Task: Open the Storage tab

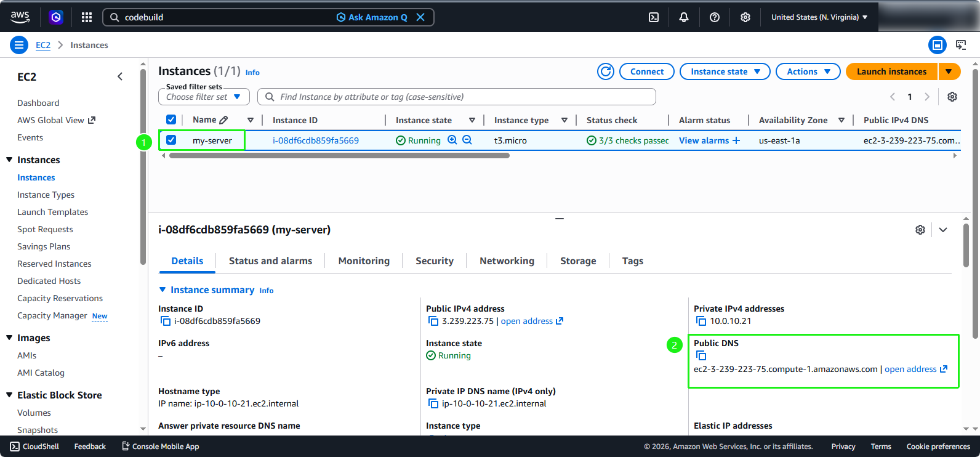Action: click(x=578, y=261)
